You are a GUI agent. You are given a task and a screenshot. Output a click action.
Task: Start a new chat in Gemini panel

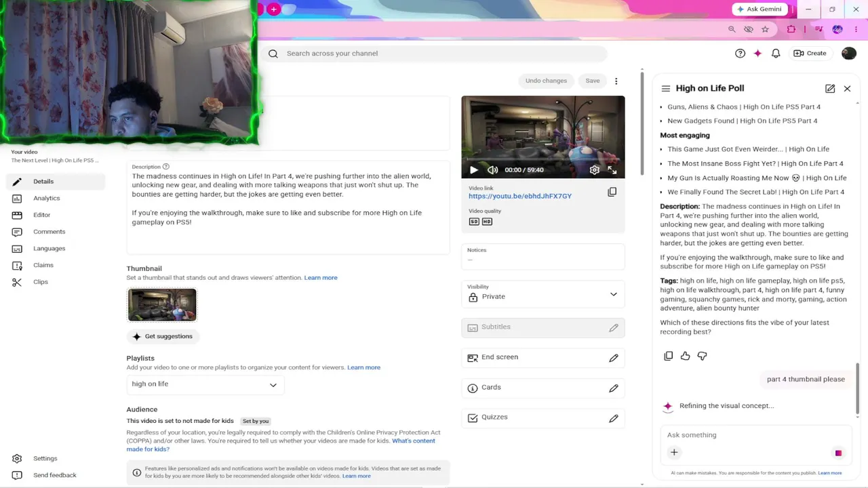pyautogui.click(x=830, y=89)
